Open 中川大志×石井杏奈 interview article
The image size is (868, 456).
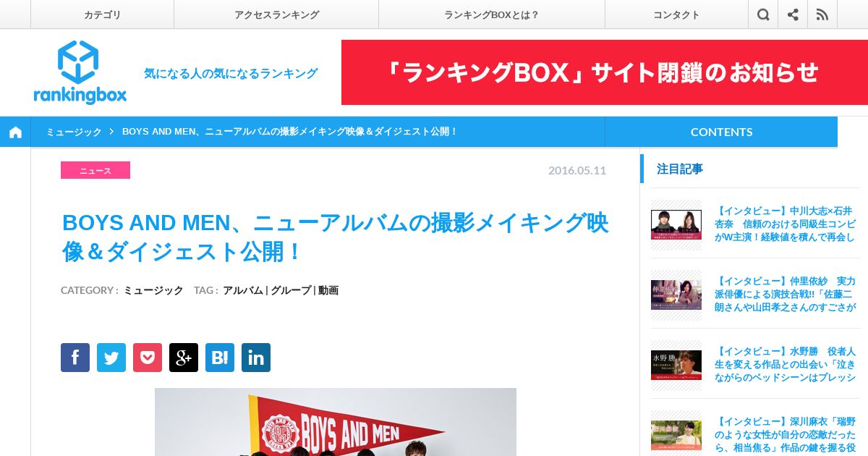[785, 224]
